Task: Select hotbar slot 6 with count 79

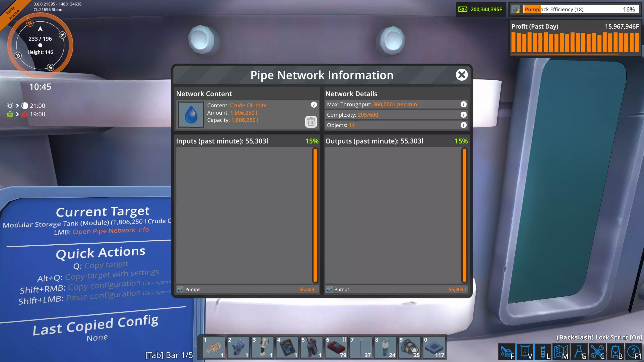Action: point(336,347)
